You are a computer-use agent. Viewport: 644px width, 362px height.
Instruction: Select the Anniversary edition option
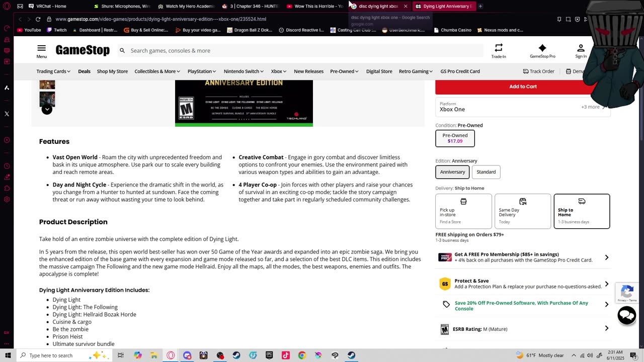pyautogui.click(x=452, y=172)
